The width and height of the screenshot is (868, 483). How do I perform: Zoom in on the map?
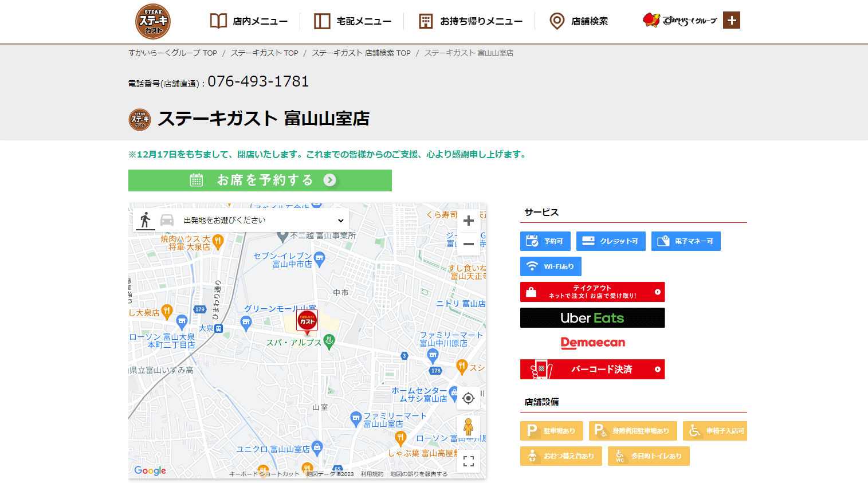[468, 221]
